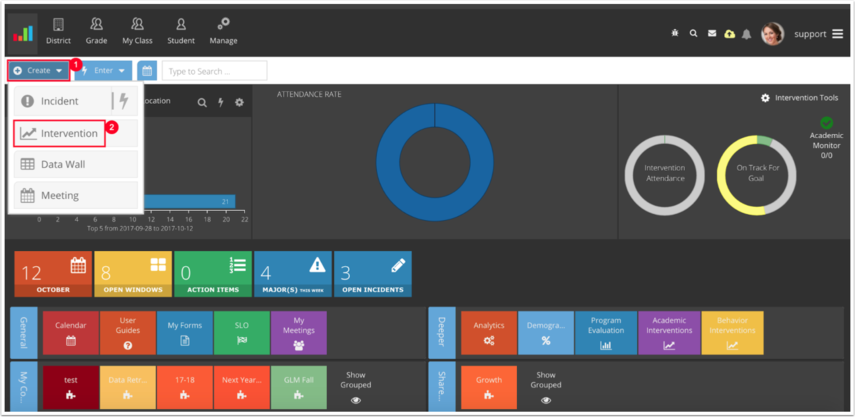
Task: Open the Open Windows tile
Action: [133, 274]
